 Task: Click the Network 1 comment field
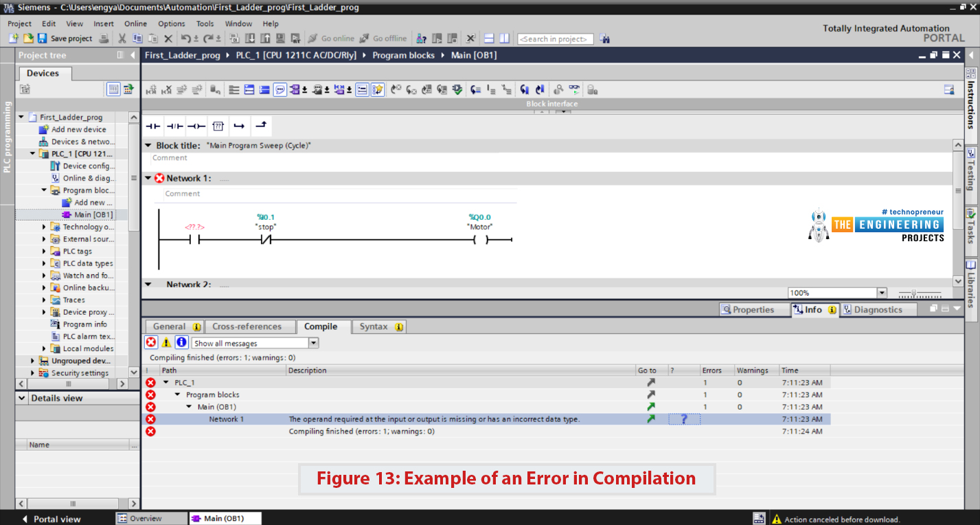click(x=340, y=194)
